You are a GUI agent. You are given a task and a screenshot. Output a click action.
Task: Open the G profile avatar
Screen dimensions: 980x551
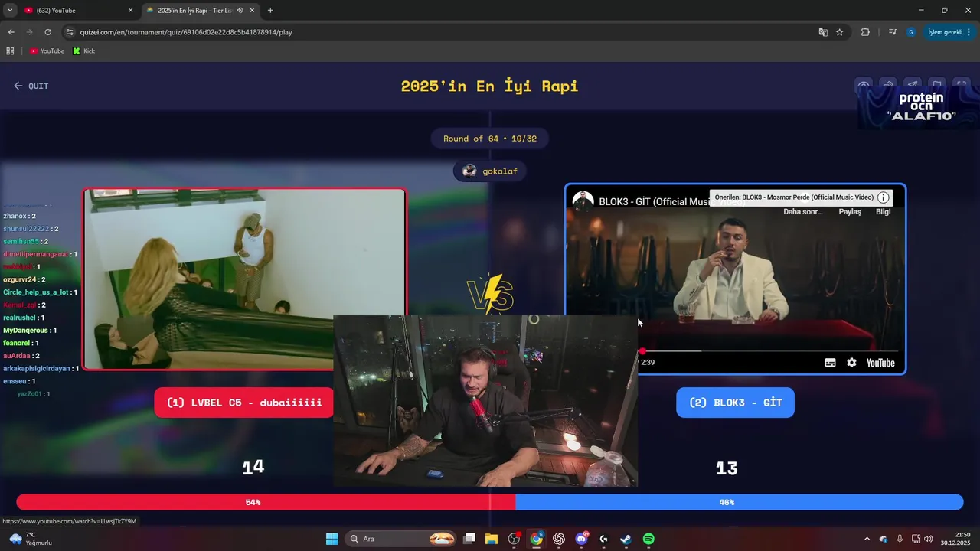coord(911,32)
